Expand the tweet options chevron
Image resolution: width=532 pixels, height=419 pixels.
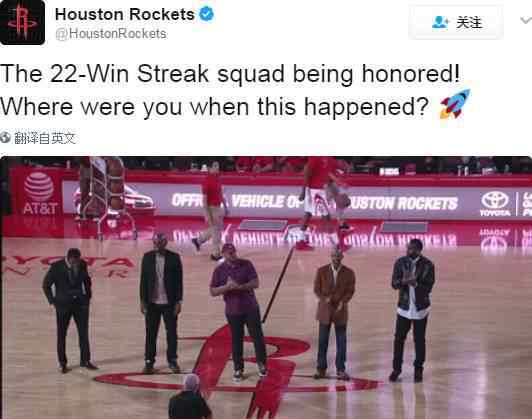pos(526,21)
